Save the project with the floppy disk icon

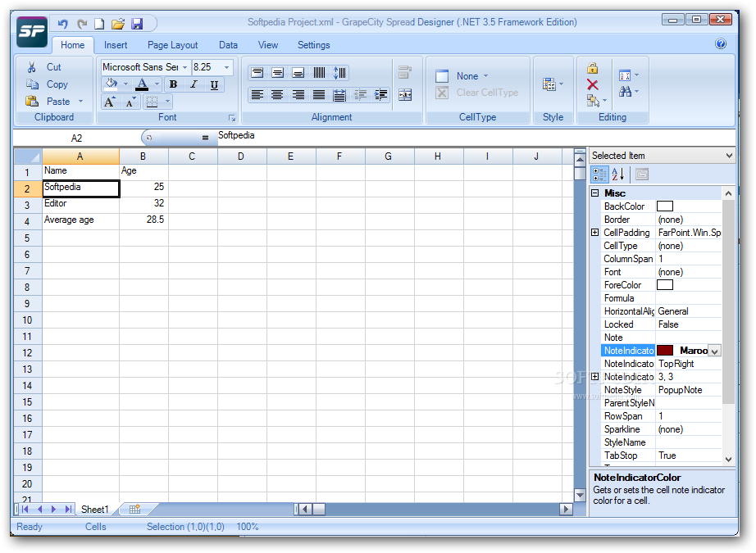pyautogui.click(x=137, y=23)
